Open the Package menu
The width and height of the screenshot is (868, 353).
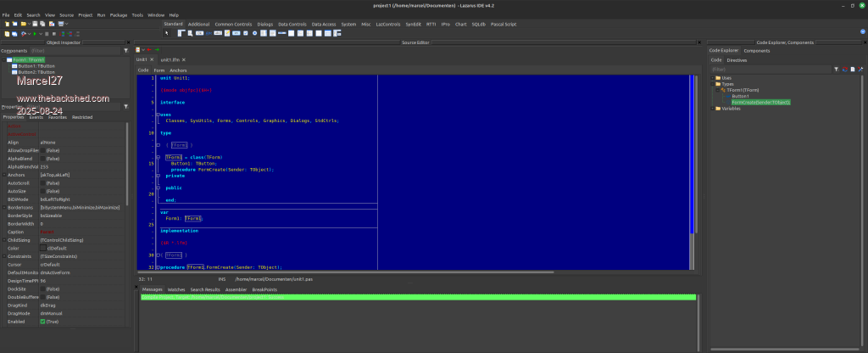pos(118,15)
